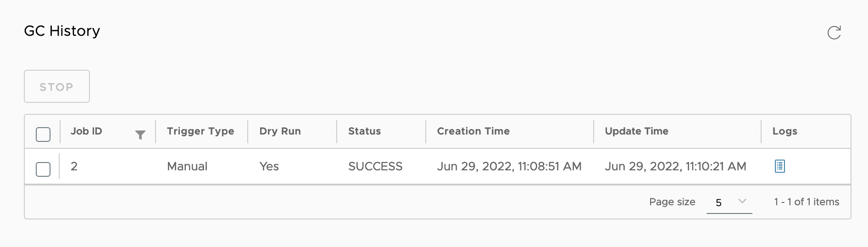Select the checkbox for job 2

point(43,169)
